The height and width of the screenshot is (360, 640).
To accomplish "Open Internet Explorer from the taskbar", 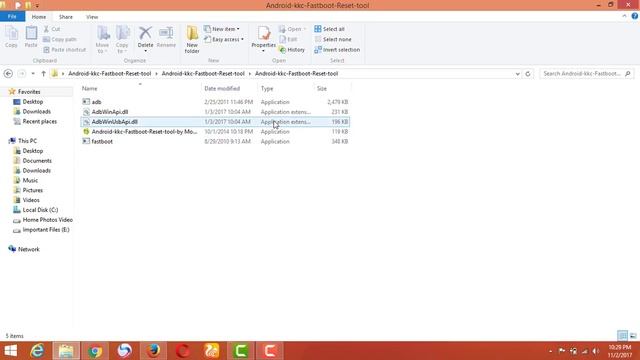I will [x=37, y=351].
